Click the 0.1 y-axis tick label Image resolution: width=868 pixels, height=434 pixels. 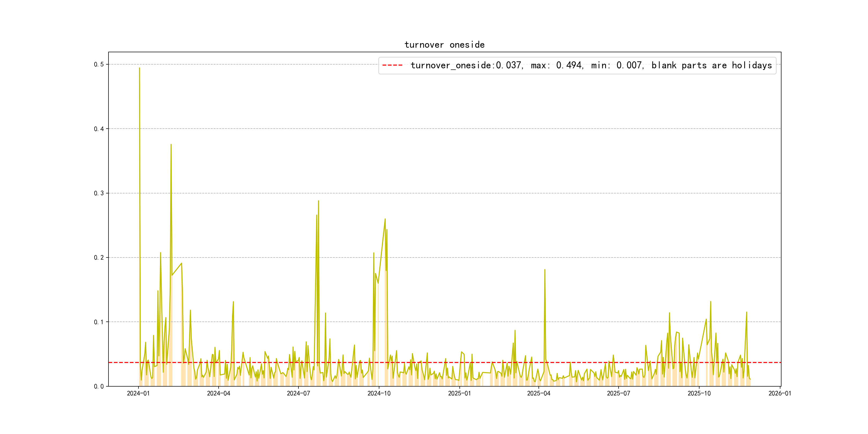[99, 322]
